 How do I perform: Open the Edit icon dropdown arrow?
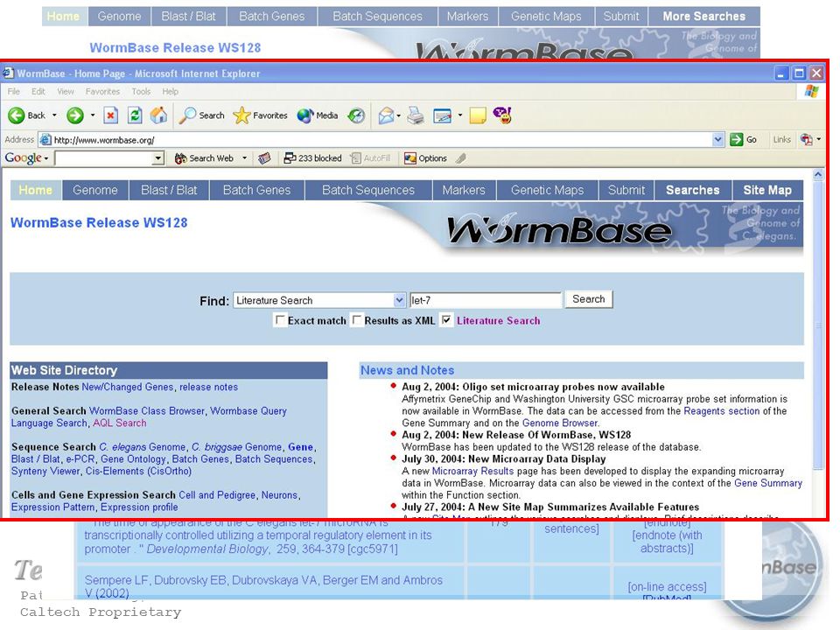click(459, 115)
